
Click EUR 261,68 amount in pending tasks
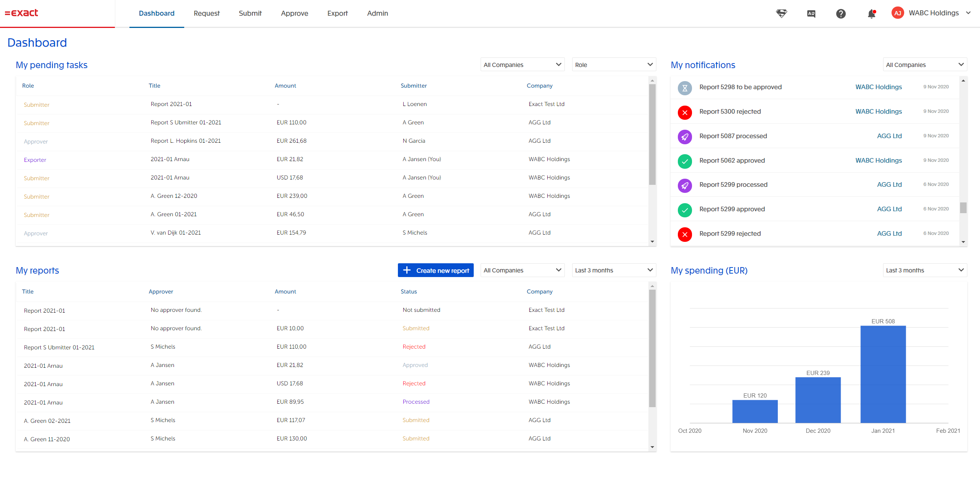click(291, 141)
